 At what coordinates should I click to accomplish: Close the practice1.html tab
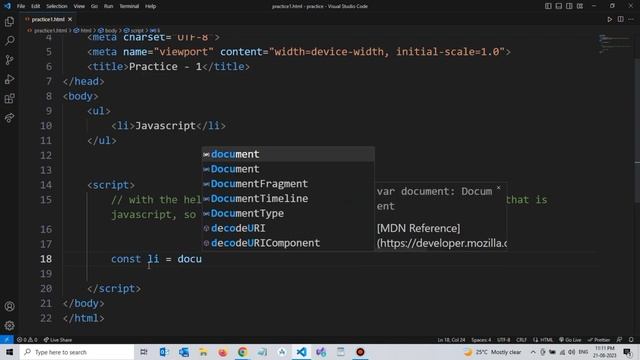[70, 19]
